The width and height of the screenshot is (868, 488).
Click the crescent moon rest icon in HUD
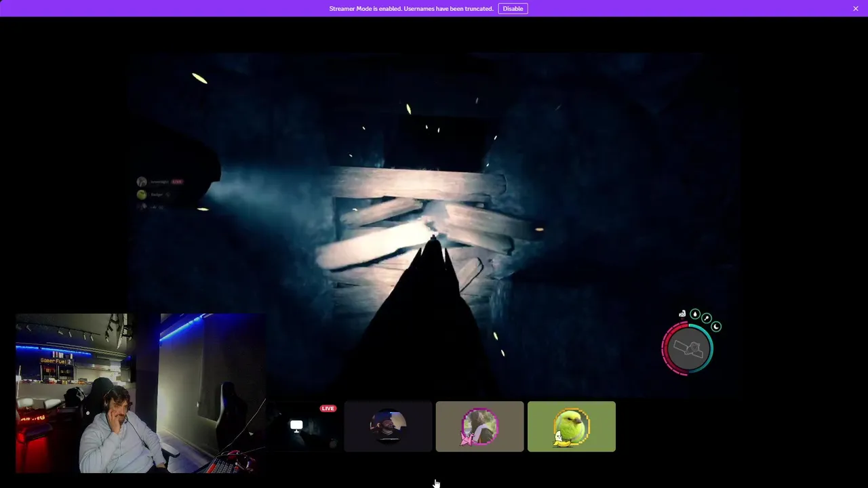[716, 327]
